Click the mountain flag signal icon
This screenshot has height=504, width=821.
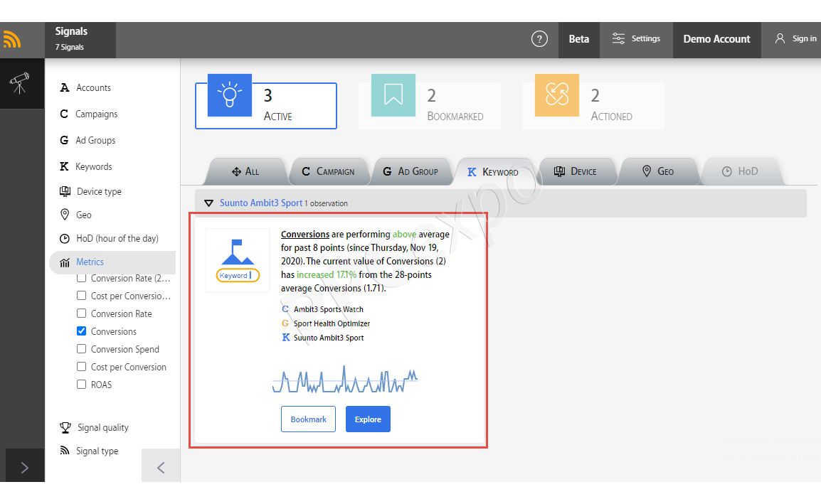tap(238, 252)
